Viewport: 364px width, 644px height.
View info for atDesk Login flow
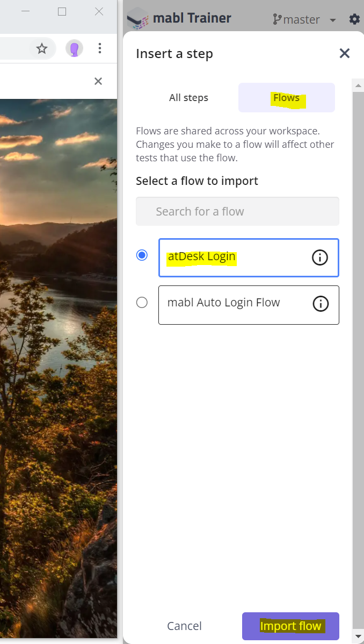[x=320, y=257]
